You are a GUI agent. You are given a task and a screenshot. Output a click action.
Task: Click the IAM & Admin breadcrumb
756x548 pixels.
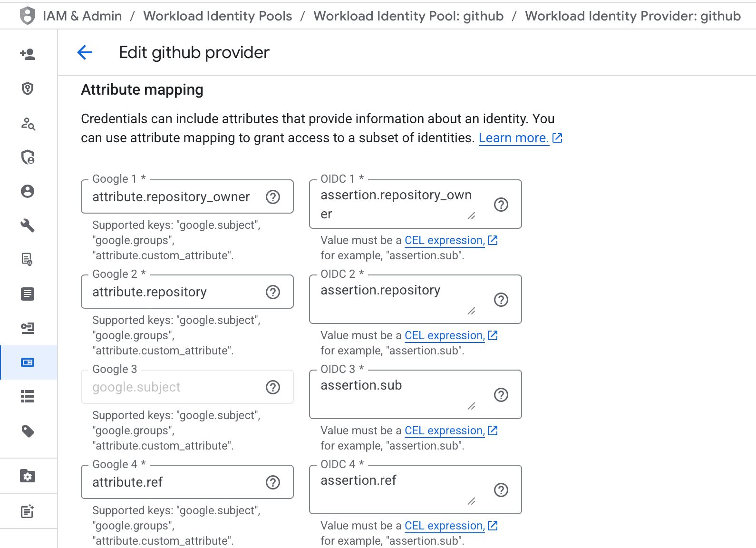click(82, 16)
